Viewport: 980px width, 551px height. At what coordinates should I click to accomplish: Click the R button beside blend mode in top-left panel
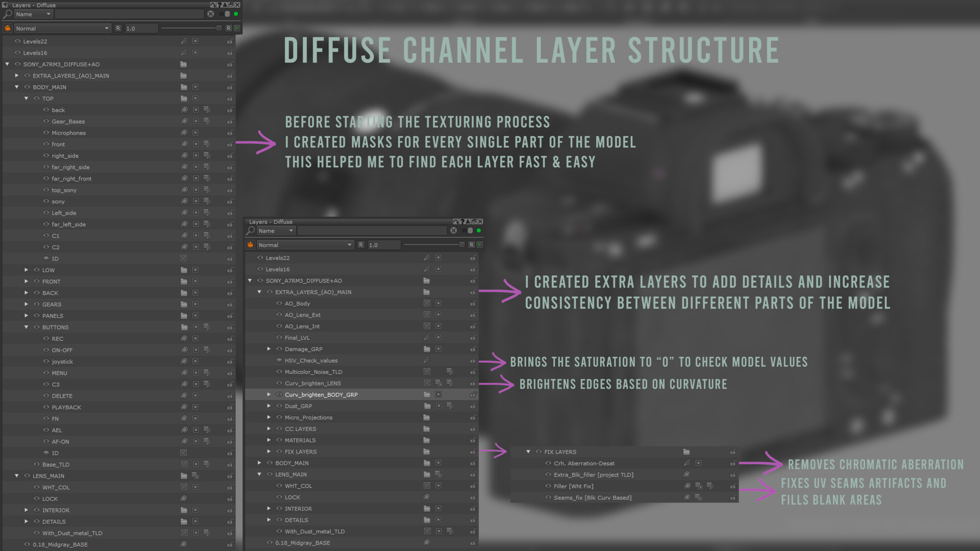[x=118, y=29]
